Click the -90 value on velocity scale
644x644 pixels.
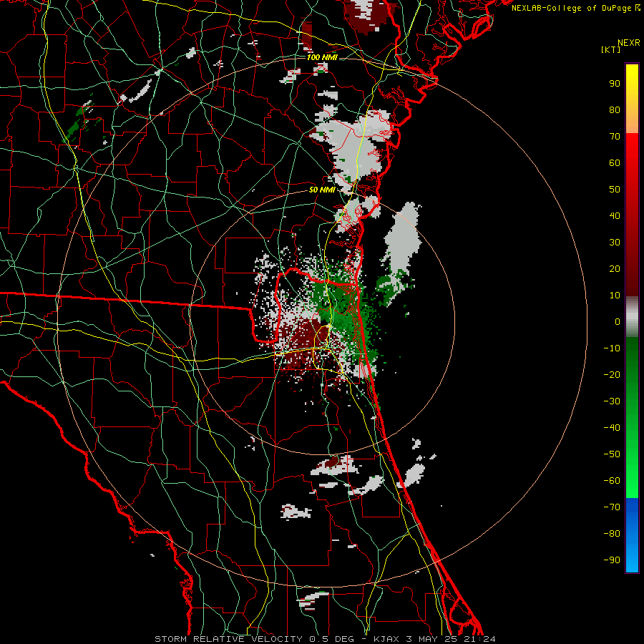(612, 560)
